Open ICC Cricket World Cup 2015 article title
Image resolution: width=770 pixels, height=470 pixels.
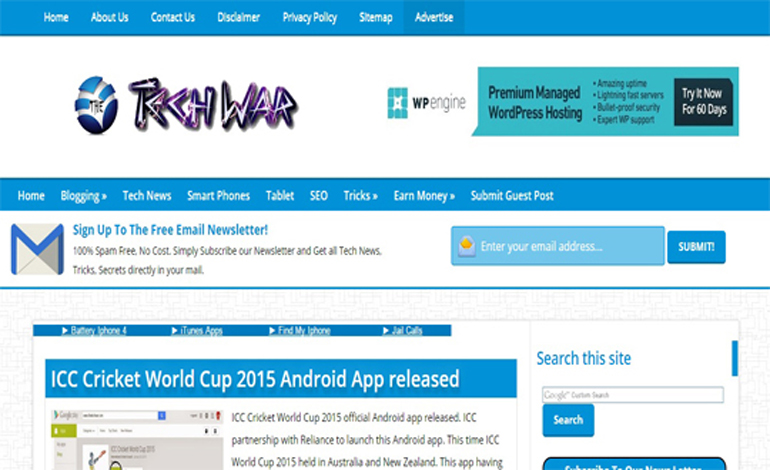click(x=255, y=379)
